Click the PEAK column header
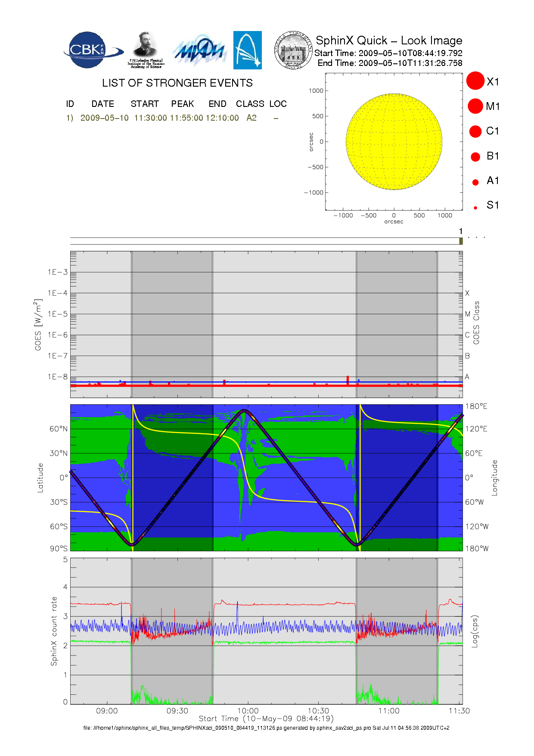The height and width of the screenshot is (756, 534). [x=182, y=104]
